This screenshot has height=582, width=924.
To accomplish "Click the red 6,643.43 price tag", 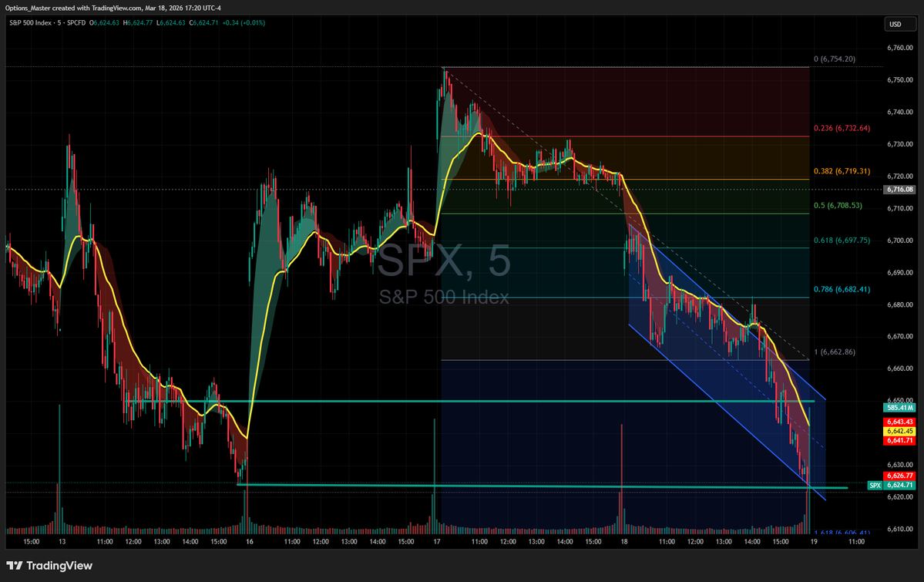I will (x=900, y=422).
